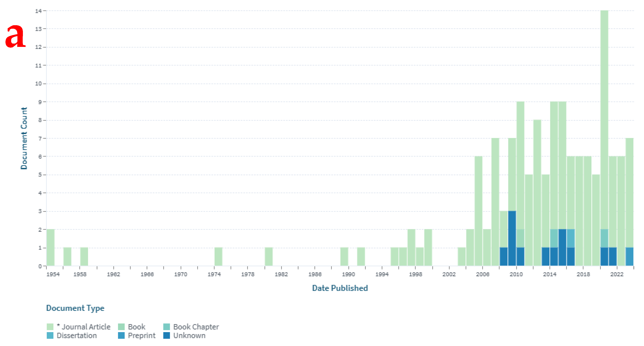Click the Book Chapter legend swatch
Image resolution: width=644 pixels, height=346 pixels.
[x=167, y=326]
